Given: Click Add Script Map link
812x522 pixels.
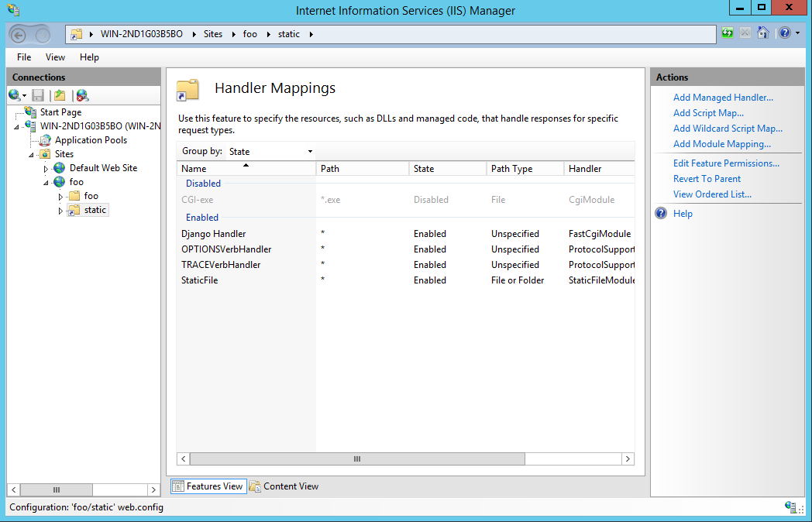Looking at the screenshot, I should pos(708,113).
